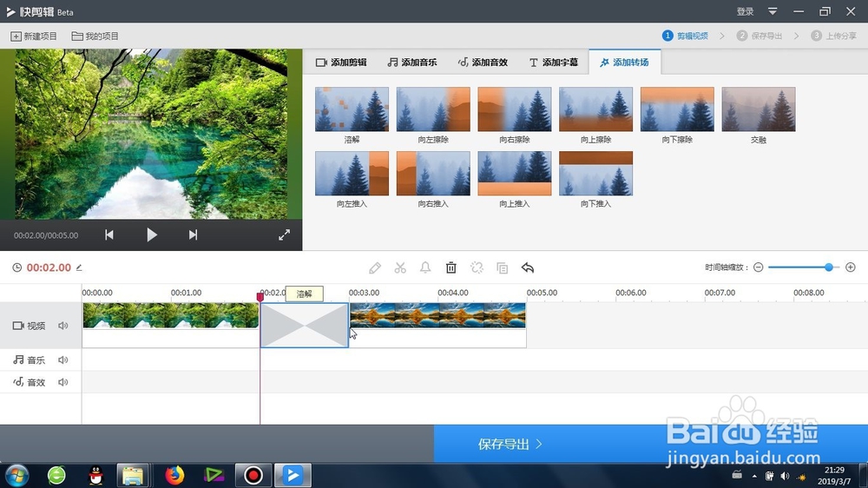This screenshot has height=488, width=868.
Task: Switch to the 添加字幕 tab
Action: point(554,62)
